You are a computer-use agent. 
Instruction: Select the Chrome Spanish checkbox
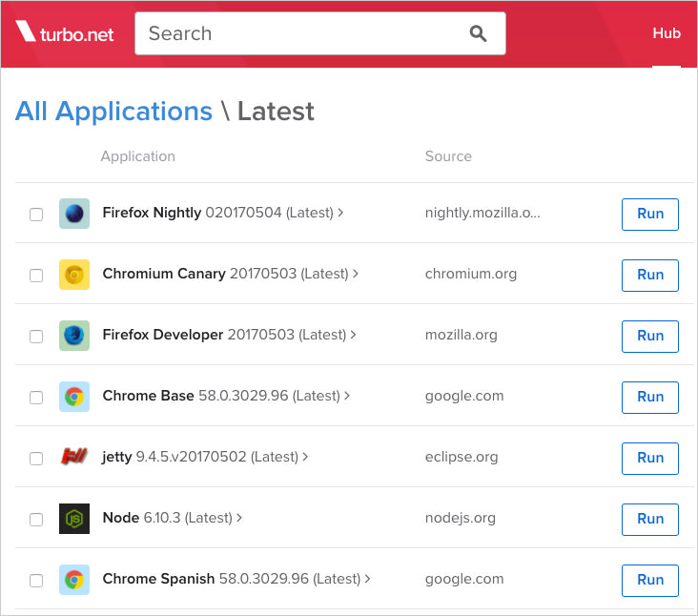pyautogui.click(x=36, y=580)
